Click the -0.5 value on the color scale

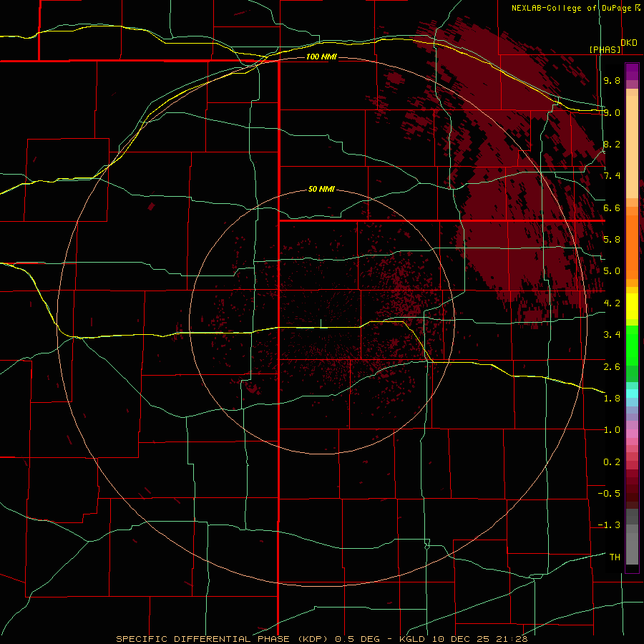pyautogui.click(x=609, y=493)
